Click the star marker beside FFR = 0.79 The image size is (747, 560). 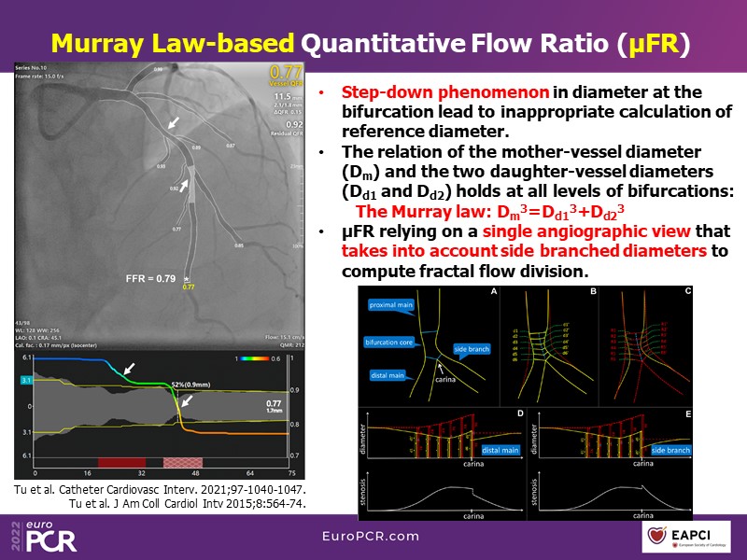(x=187, y=278)
